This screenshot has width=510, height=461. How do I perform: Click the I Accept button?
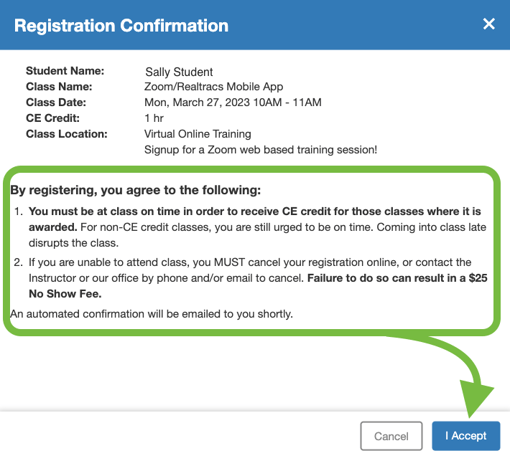tap(466, 436)
